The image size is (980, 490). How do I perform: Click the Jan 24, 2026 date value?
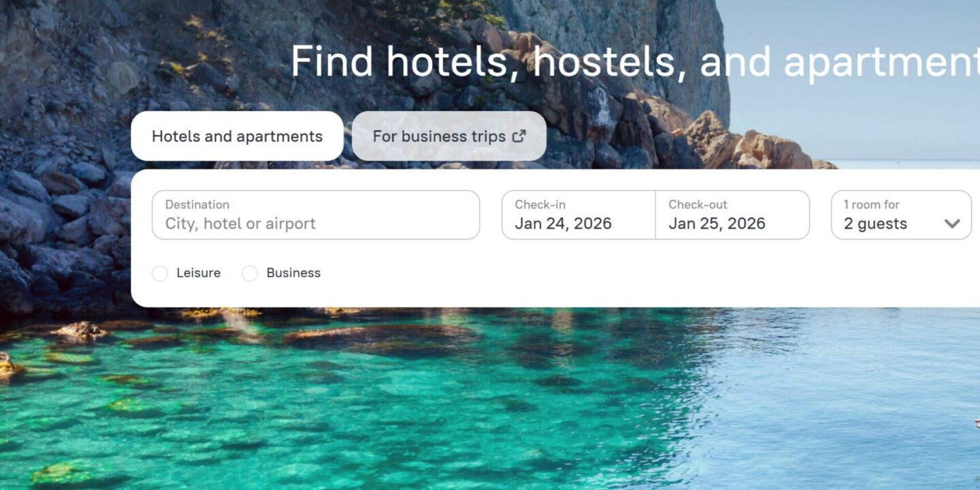click(x=563, y=224)
